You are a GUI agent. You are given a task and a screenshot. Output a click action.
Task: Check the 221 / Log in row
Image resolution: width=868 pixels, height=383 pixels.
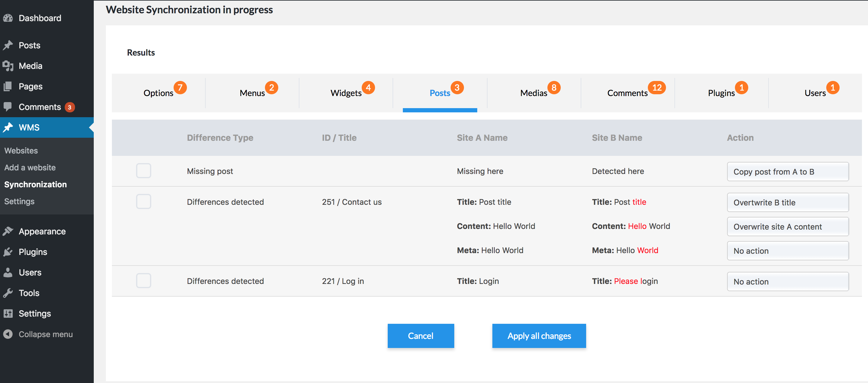point(144,281)
